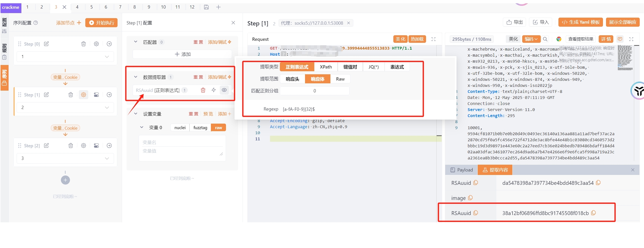Open the highlighted Step [1] settings gear
644x248 pixels.
point(84,95)
